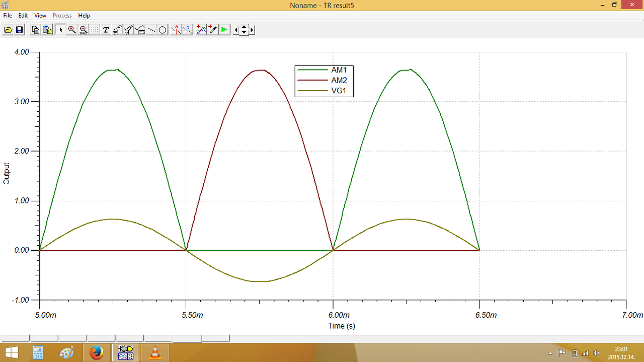The width and height of the screenshot is (644, 362).
Task: Open Action Center flag in system tray
Action: [562, 353]
